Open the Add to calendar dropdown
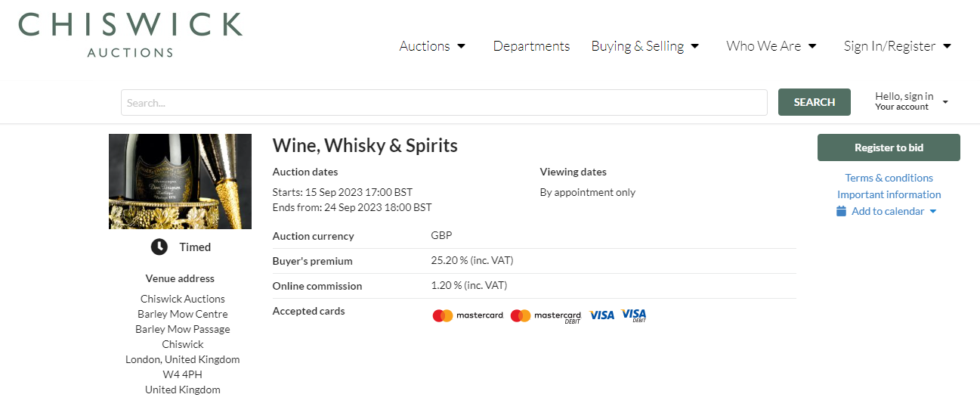The height and width of the screenshot is (416, 980). pos(933,211)
